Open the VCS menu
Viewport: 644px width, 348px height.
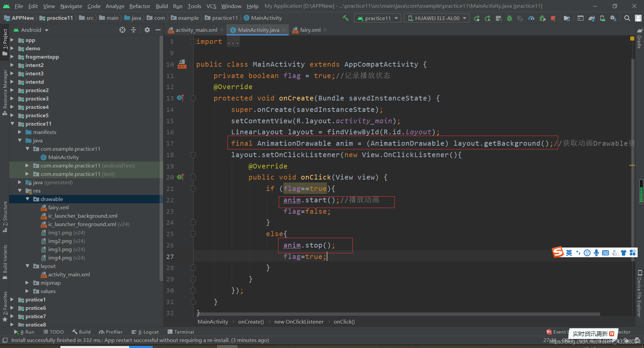[211, 6]
